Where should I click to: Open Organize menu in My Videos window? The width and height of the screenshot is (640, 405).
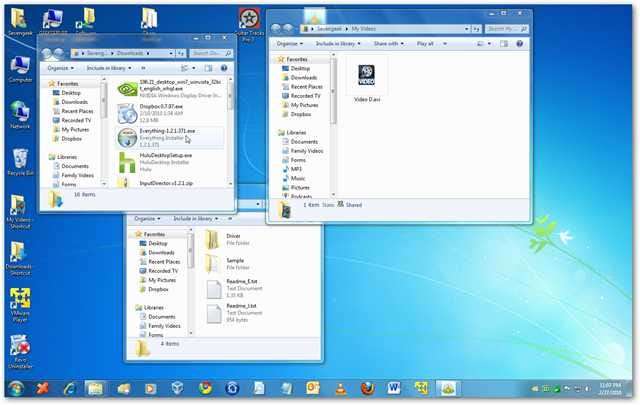tap(290, 44)
